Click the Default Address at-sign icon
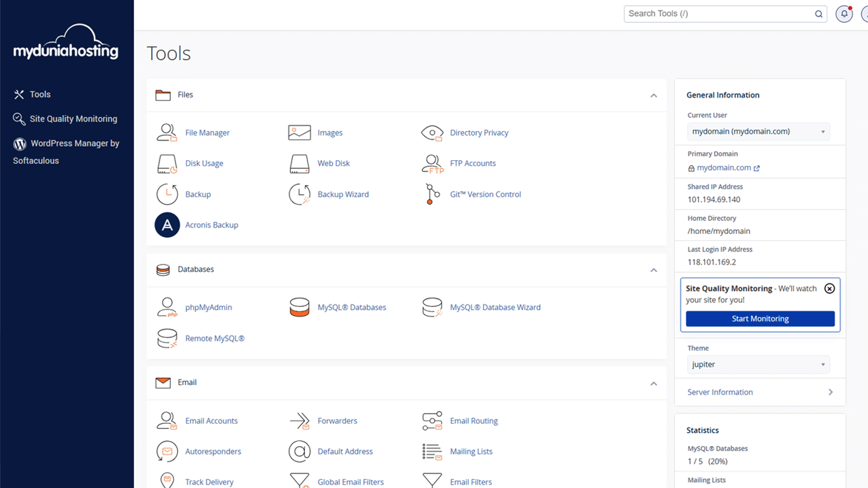 click(299, 452)
